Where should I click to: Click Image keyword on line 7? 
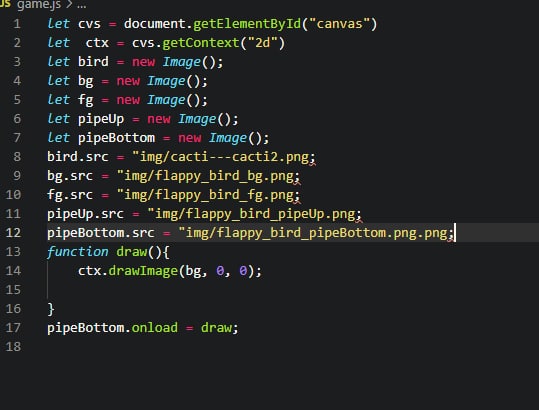click(228, 138)
